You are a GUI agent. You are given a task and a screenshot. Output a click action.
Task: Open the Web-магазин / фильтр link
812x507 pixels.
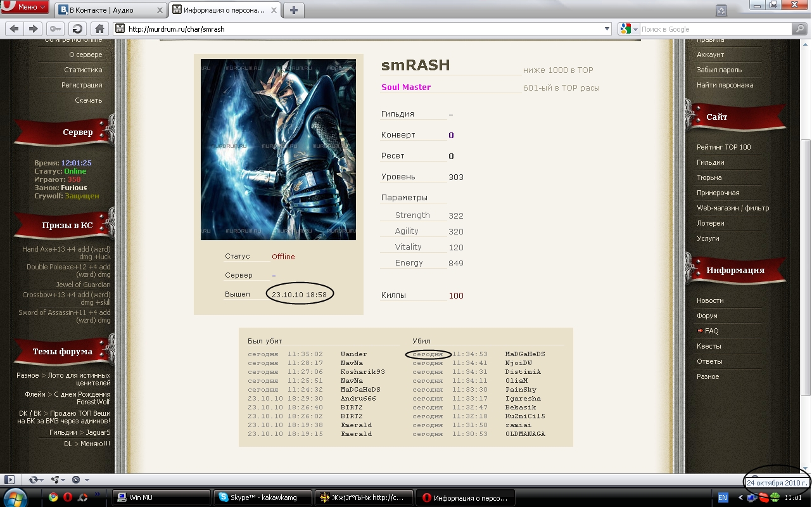(x=733, y=208)
